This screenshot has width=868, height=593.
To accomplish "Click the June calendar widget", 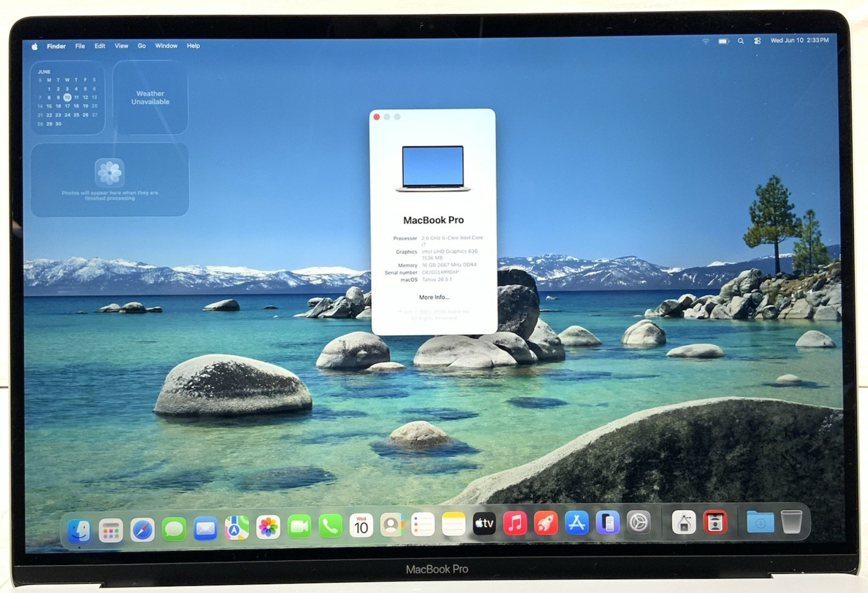I will (68, 97).
